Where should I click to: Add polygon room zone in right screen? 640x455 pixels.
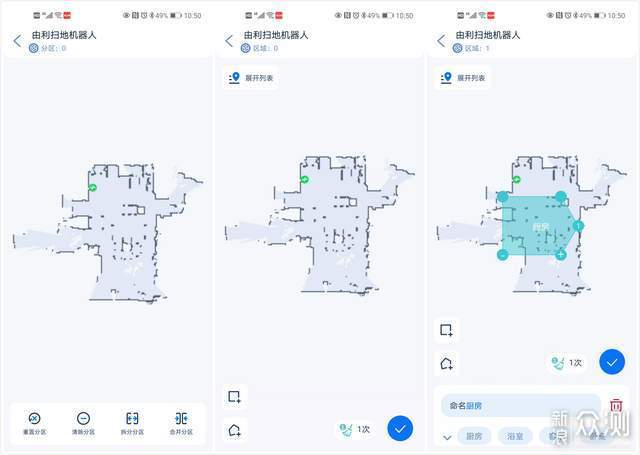[446, 363]
